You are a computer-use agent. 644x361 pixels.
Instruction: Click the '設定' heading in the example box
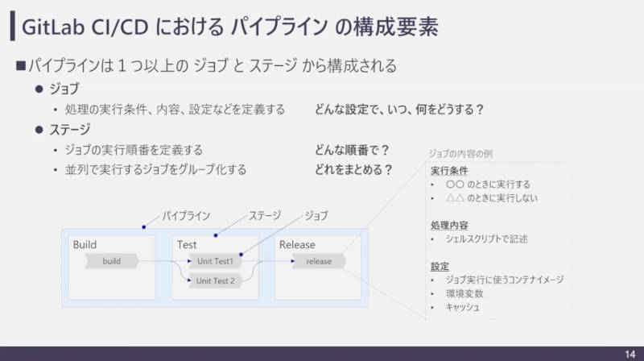coord(440,267)
